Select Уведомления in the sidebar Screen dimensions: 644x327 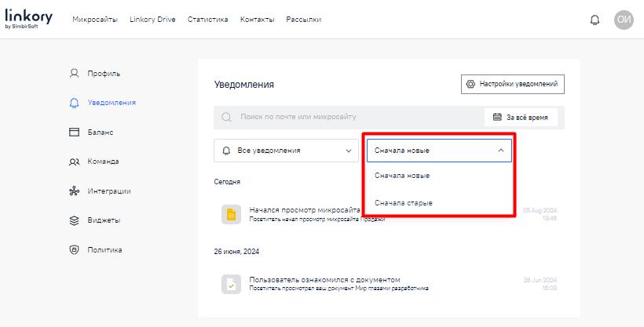[112, 103]
